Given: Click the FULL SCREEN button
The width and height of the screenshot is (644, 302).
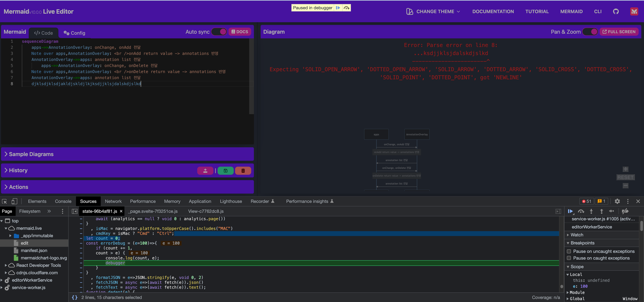Looking at the screenshot, I should [619, 32].
